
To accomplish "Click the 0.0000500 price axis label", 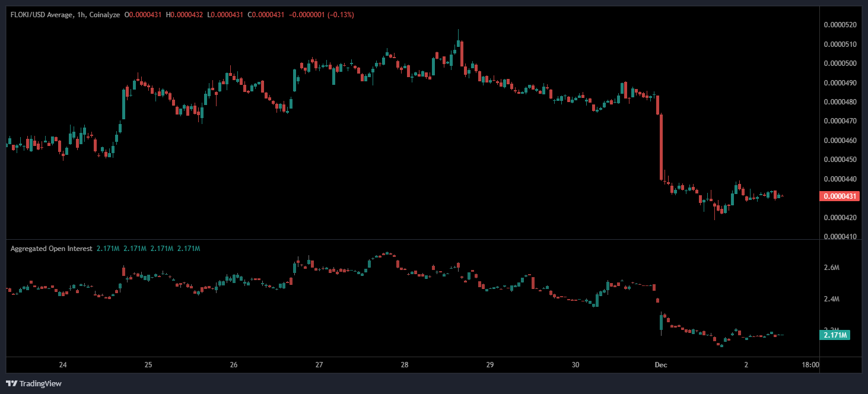I will point(840,63).
